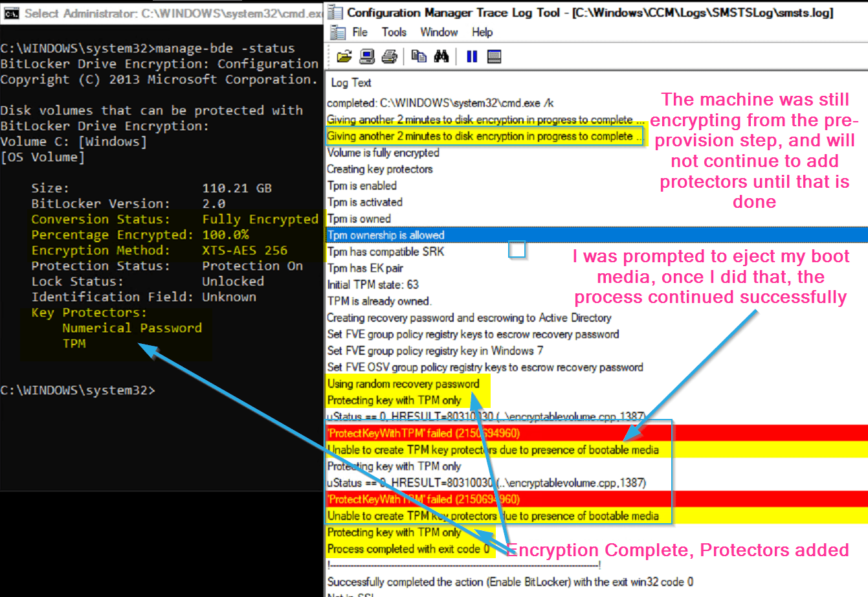
Task: Click the CMTrace icon in the title bar
Action: (335, 12)
